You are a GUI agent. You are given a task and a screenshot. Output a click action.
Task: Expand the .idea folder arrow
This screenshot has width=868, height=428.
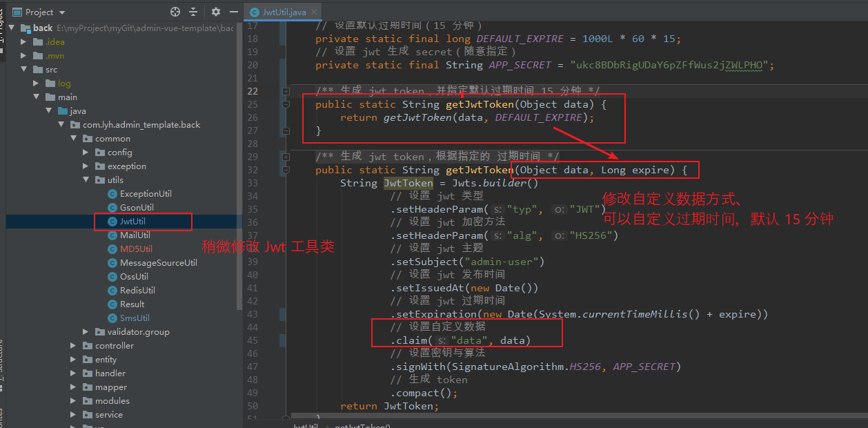tap(24, 42)
